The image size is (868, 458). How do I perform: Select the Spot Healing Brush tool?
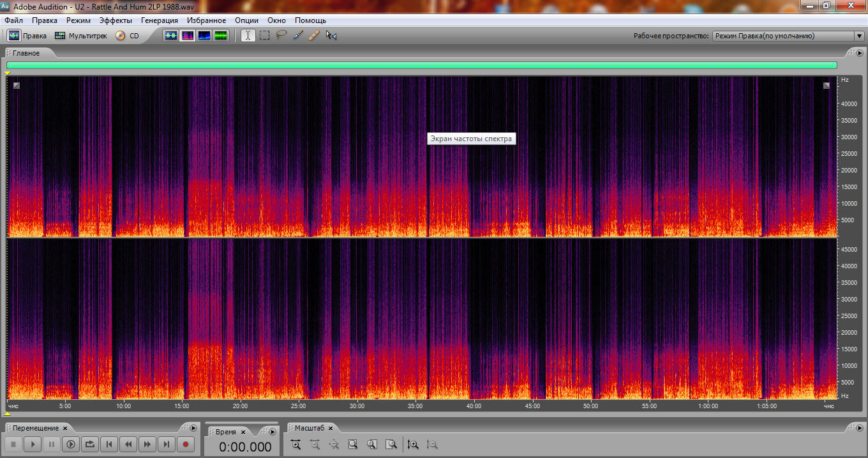(314, 36)
